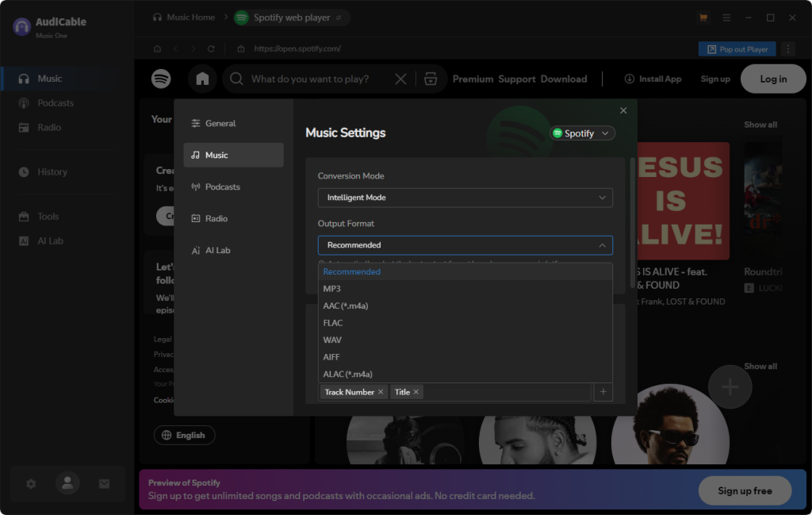The height and width of the screenshot is (515, 812).
Task: Choose MP3 output format
Action: [465, 289]
